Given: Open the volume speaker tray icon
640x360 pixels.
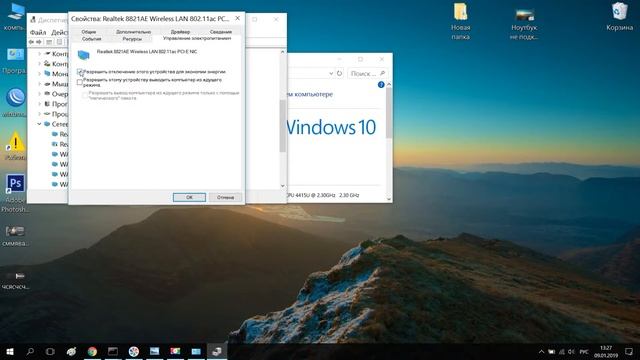Looking at the screenshot, I should (571, 351).
